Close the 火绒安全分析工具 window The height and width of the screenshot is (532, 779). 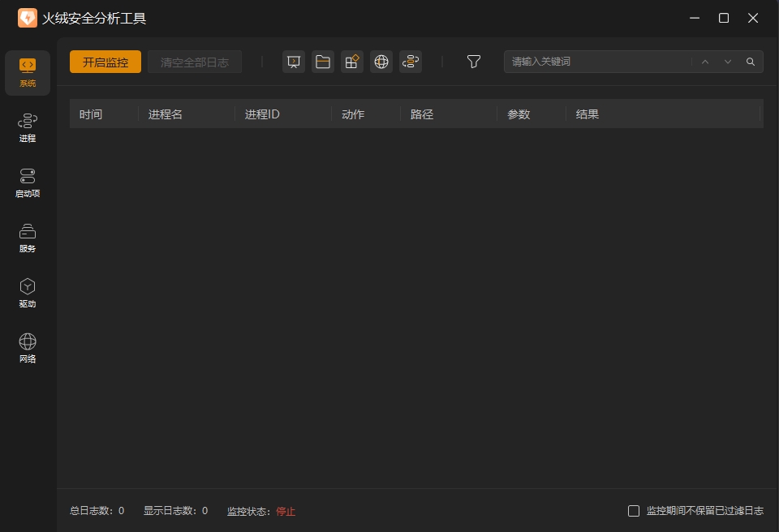click(x=753, y=18)
